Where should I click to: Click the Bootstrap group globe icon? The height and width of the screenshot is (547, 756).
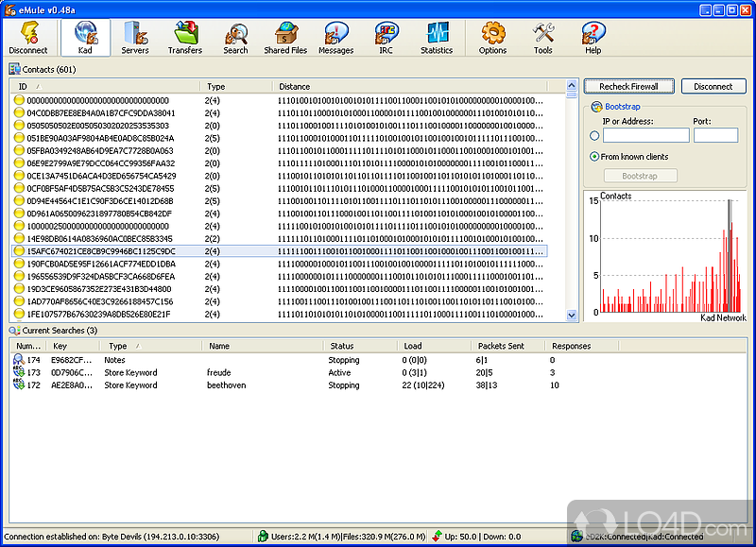[597, 107]
